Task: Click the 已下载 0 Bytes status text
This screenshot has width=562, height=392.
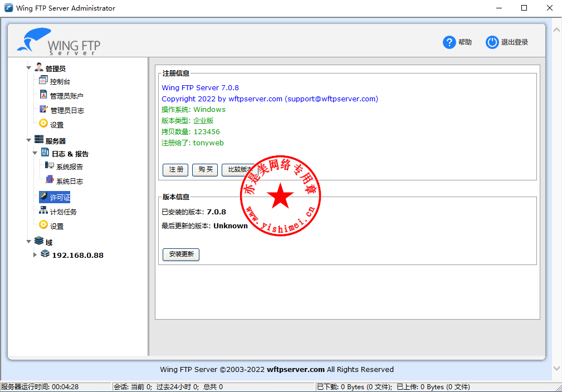Action: 355,387
